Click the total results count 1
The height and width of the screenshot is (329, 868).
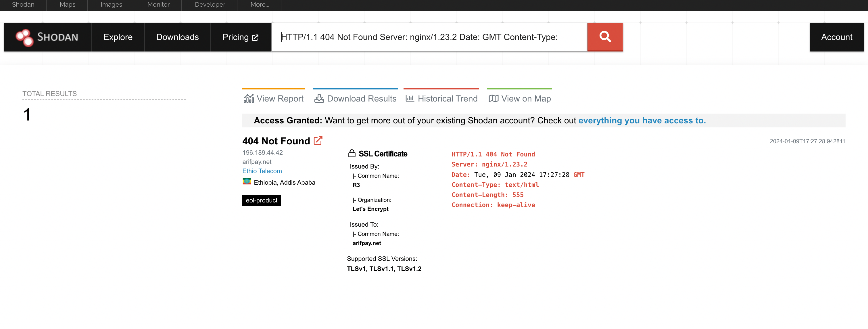27,114
